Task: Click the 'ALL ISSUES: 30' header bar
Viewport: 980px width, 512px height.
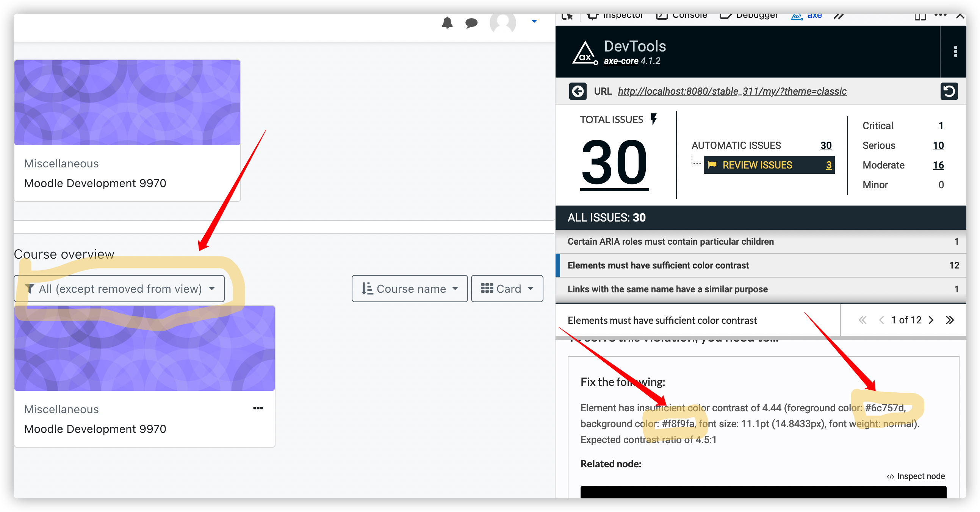Action: (761, 217)
